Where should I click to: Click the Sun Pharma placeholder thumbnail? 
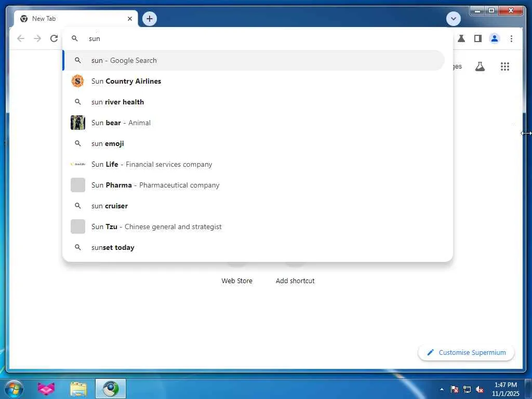pyautogui.click(x=78, y=185)
